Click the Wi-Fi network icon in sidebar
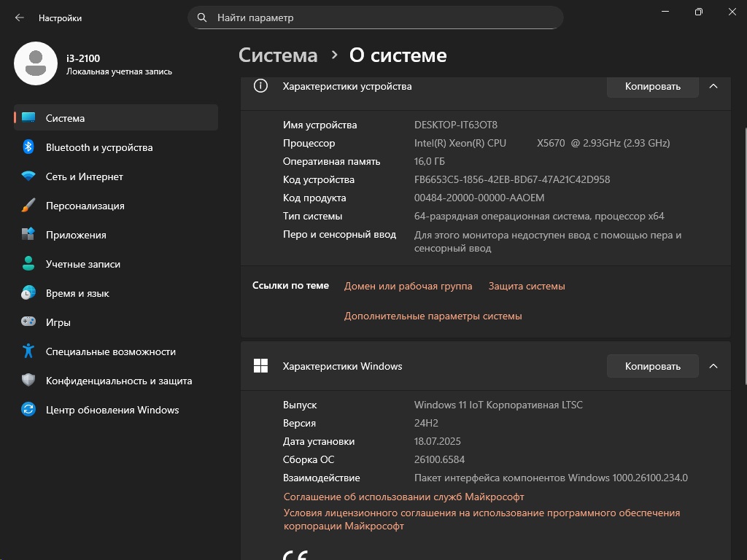Image resolution: width=747 pixels, height=560 pixels. coord(28,176)
